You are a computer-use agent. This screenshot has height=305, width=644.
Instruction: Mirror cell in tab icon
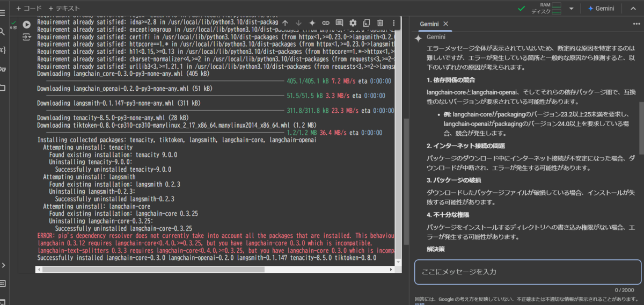[x=367, y=23]
